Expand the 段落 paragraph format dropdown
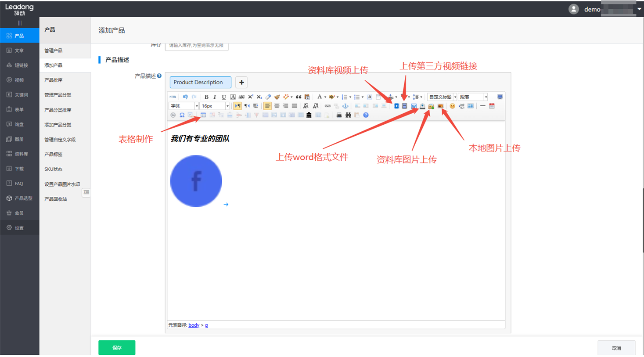644x357 pixels. coord(473,97)
